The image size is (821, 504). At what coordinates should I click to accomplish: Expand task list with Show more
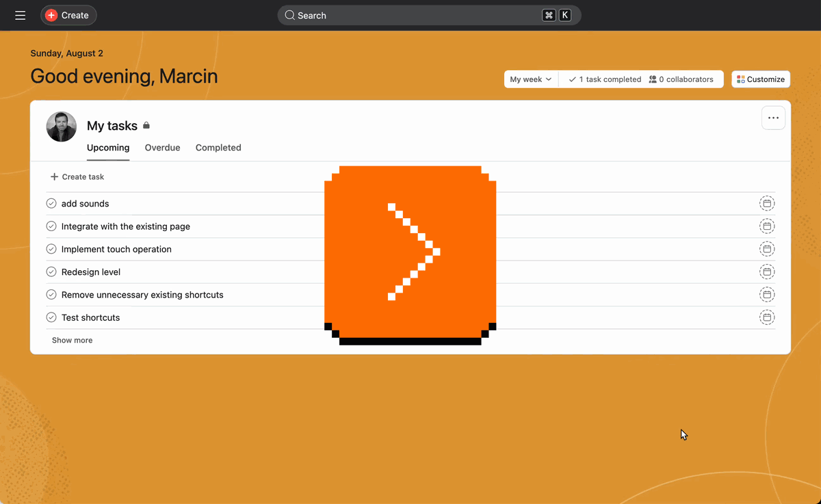coord(72,340)
